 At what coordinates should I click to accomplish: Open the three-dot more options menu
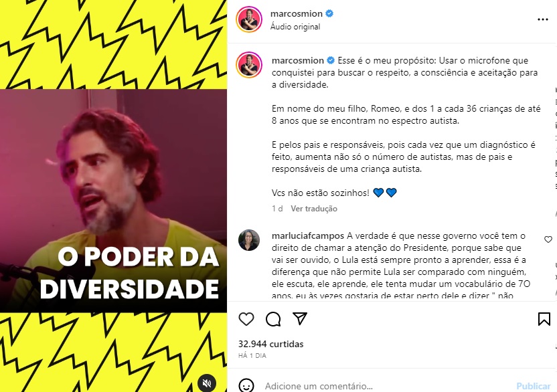(x=542, y=19)
